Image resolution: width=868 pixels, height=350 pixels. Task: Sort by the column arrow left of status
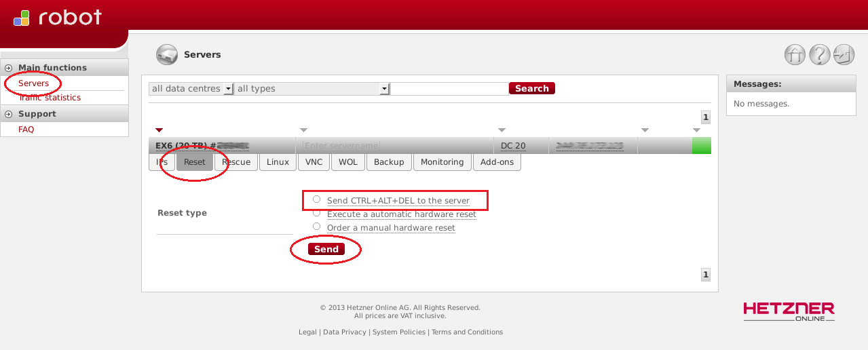pyautogui.click(x=645, y=130)
